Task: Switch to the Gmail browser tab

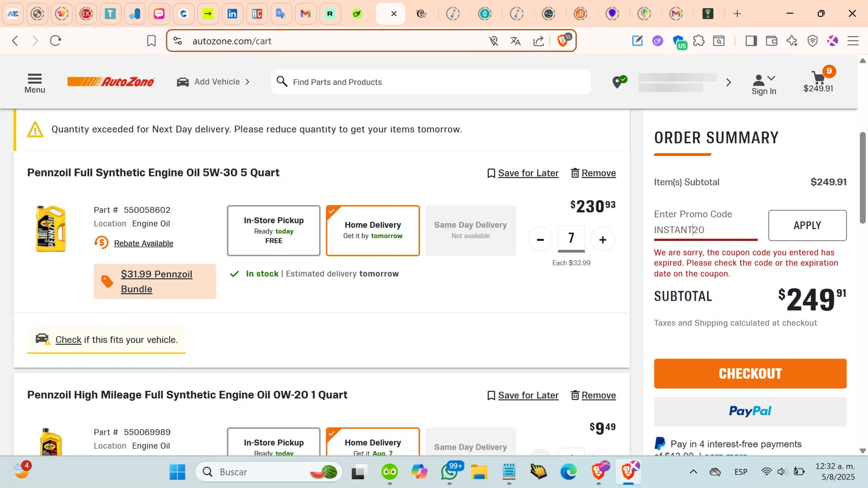Action: pos(306,14)
